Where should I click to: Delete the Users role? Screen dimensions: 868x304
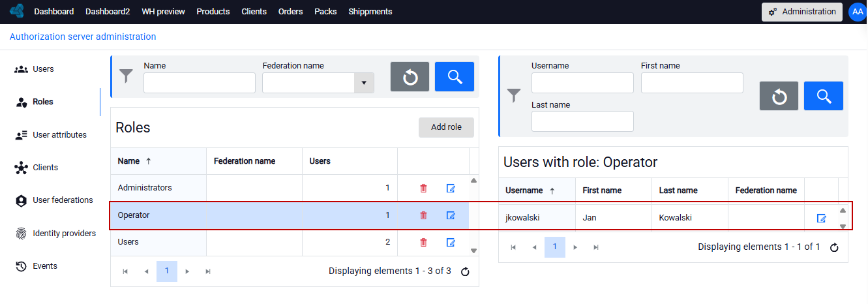(423, 242)
